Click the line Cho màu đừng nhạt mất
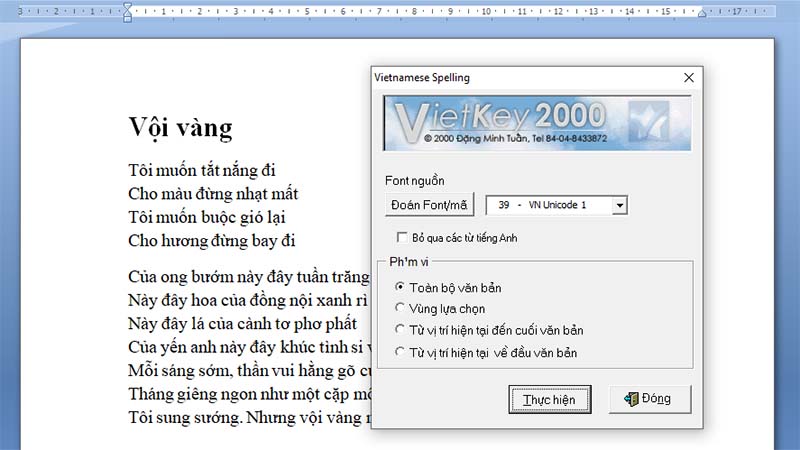The width and height of the screenshot is (800, 450). point(213,193)
